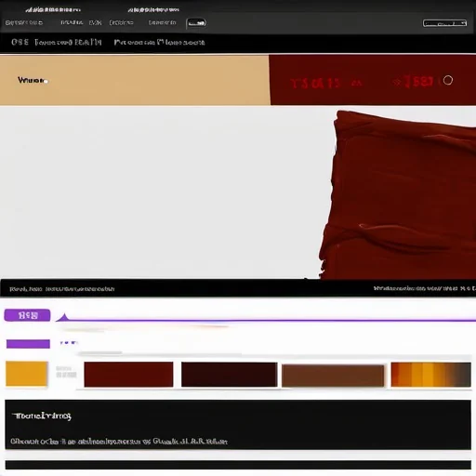The height and width of the screenshot is (476, 476).
Task: Click the dark red cushion image
Action: [x=398, y=195]
